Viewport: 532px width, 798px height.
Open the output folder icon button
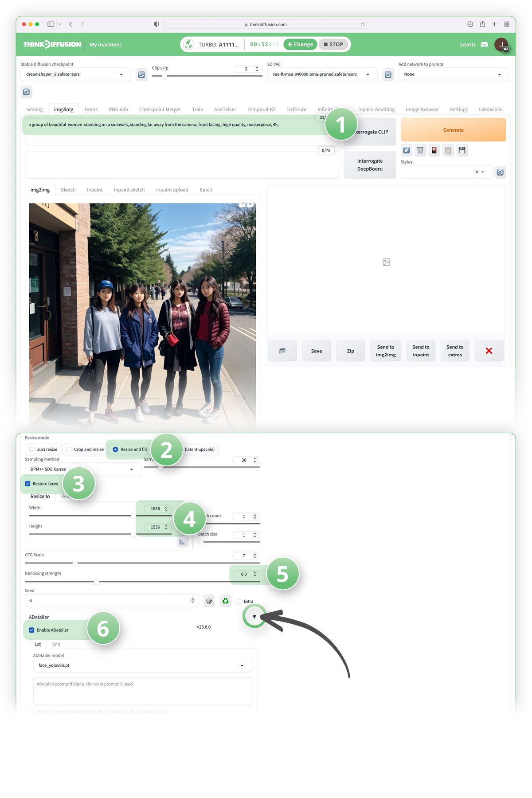click(282, 351)
